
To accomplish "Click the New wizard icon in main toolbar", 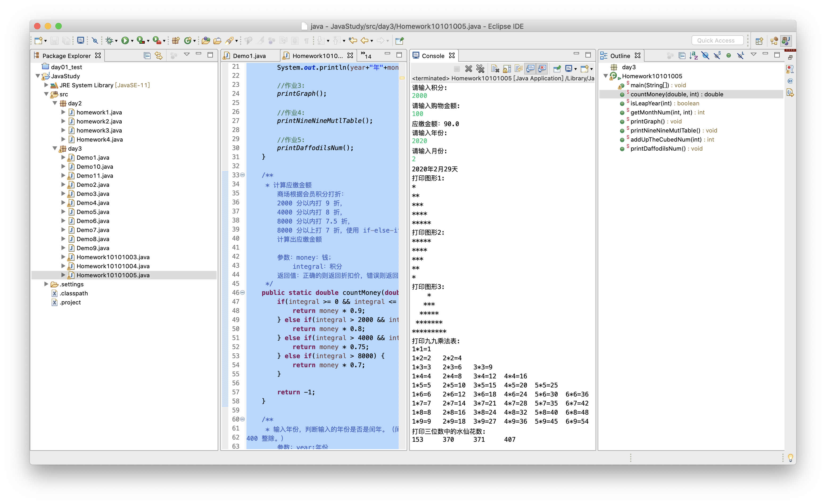I will 38,40.
